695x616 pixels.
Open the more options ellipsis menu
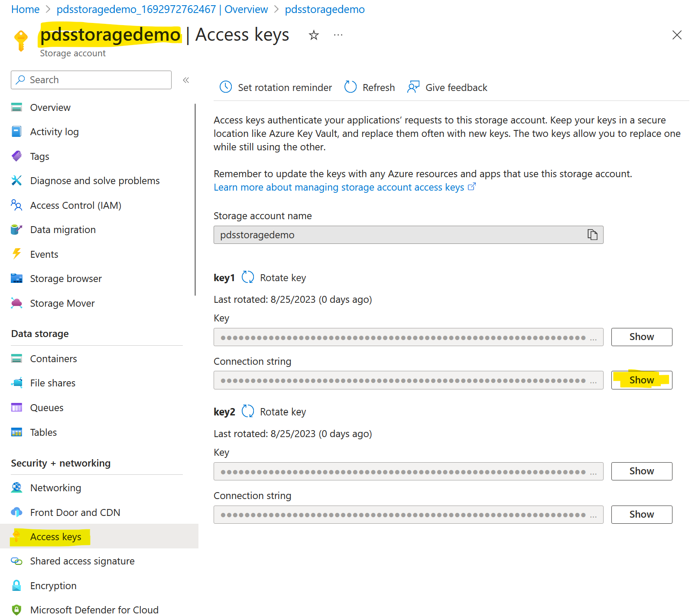pos(338,35)
